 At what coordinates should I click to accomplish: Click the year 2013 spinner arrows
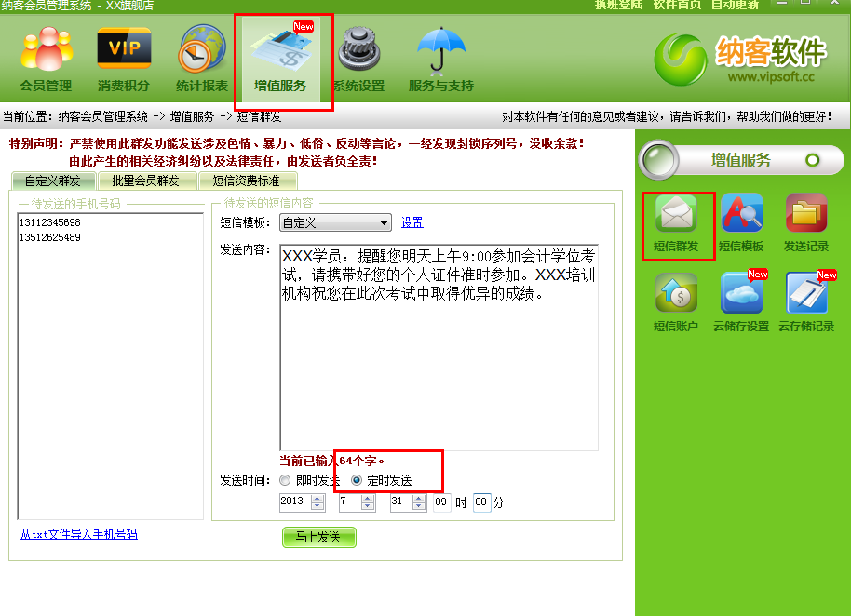click(x=317, y=502)
